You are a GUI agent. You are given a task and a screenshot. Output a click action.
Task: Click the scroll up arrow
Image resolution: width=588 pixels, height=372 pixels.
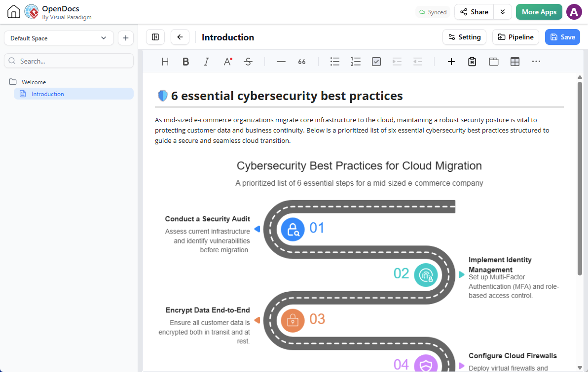[x=580, y=77]
